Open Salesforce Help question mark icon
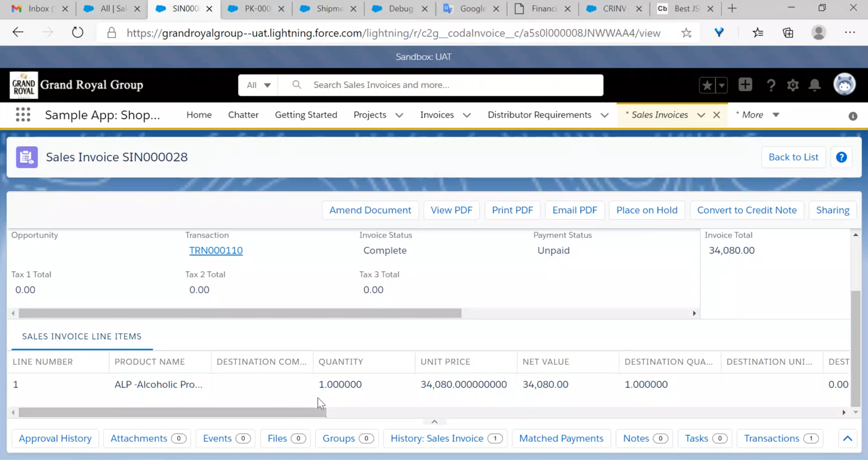868x460 pixels. click(771, 85)
